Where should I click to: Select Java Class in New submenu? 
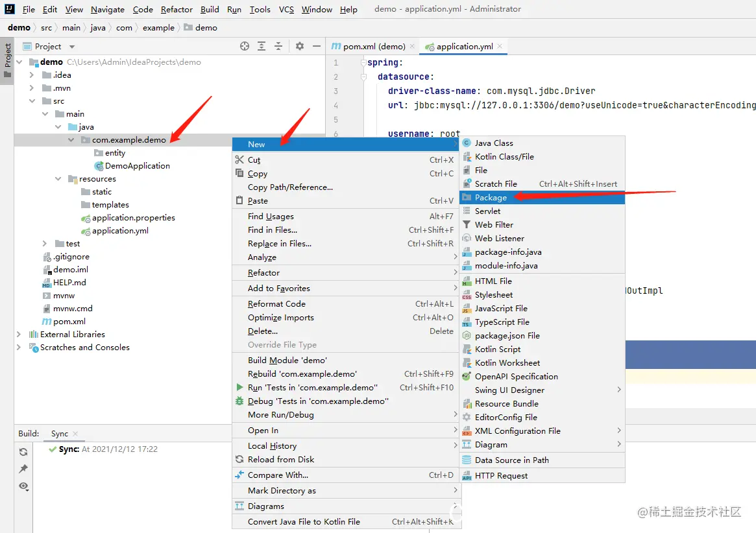tap(542, 143)
